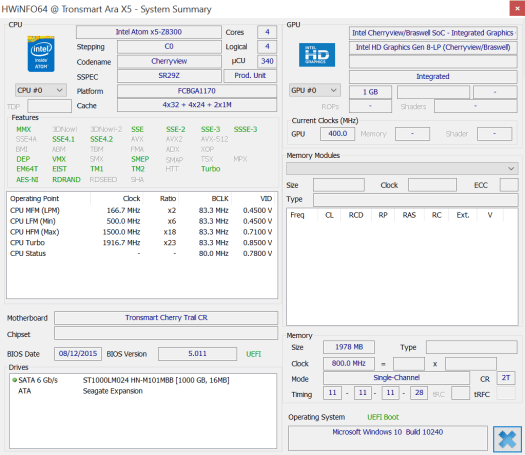Click the Ext. column header in memory table
The image size is (525, 455).
point(463,215)
